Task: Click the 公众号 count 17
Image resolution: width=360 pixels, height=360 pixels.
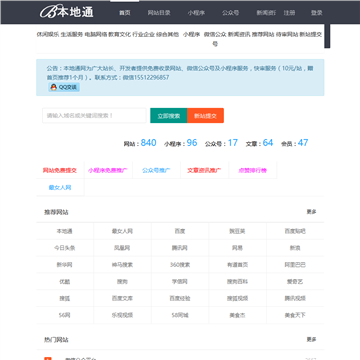Action: click(233, 143)
